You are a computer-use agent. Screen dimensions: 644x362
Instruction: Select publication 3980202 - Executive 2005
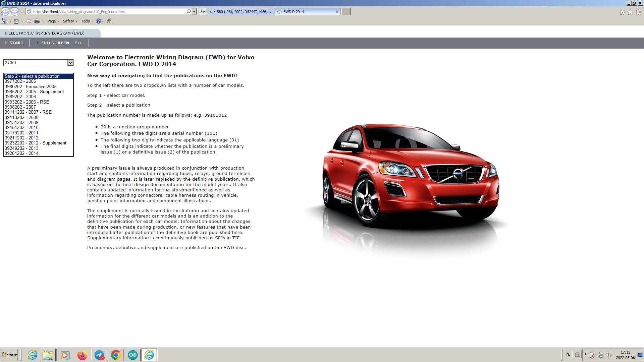(x=31, y=86)
